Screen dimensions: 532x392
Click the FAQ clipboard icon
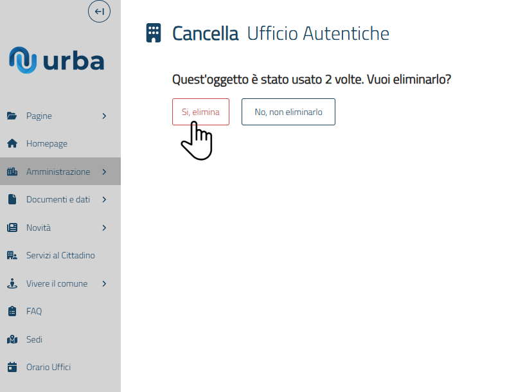click(12, 312)
